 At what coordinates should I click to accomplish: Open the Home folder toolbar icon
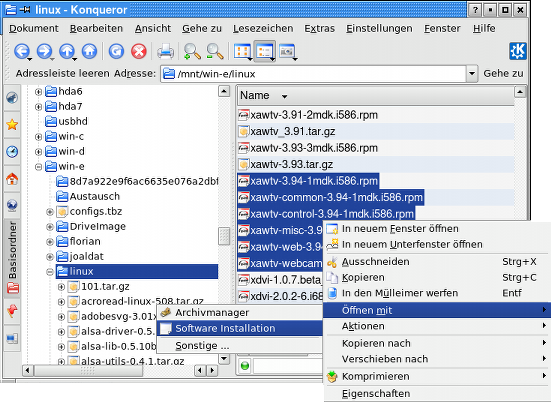point(89,52)
